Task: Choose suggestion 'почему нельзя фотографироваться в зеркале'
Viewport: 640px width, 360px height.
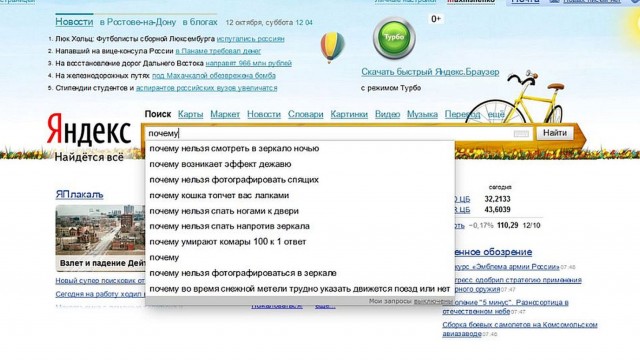Action: click(x=300, y=273)
